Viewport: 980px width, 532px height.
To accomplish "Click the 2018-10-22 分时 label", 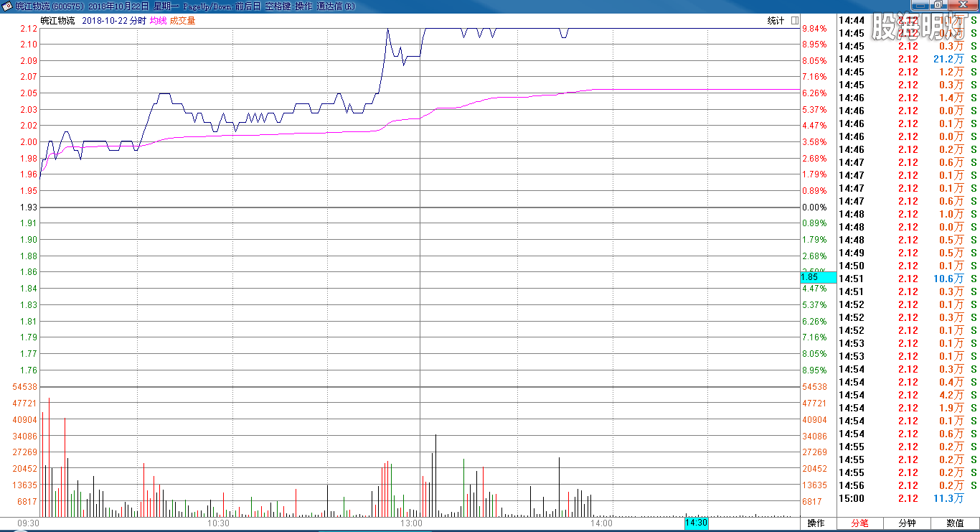I will [x=113, y=21].
